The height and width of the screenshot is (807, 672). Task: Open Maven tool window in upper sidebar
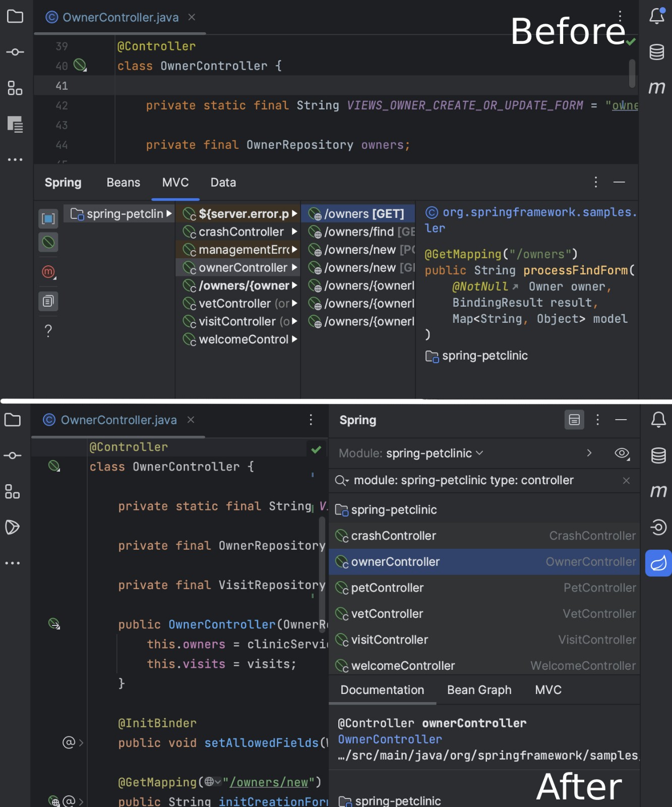click(656, 88)
